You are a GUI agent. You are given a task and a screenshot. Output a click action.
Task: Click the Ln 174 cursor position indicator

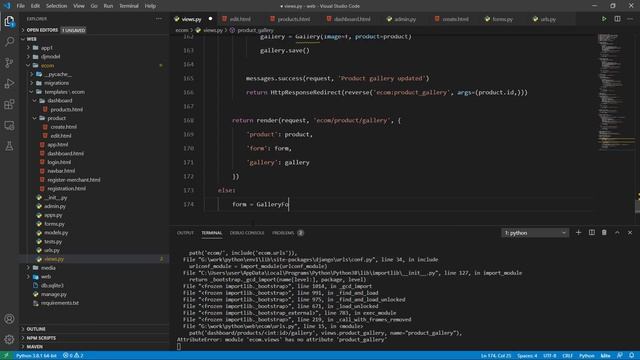496,356
